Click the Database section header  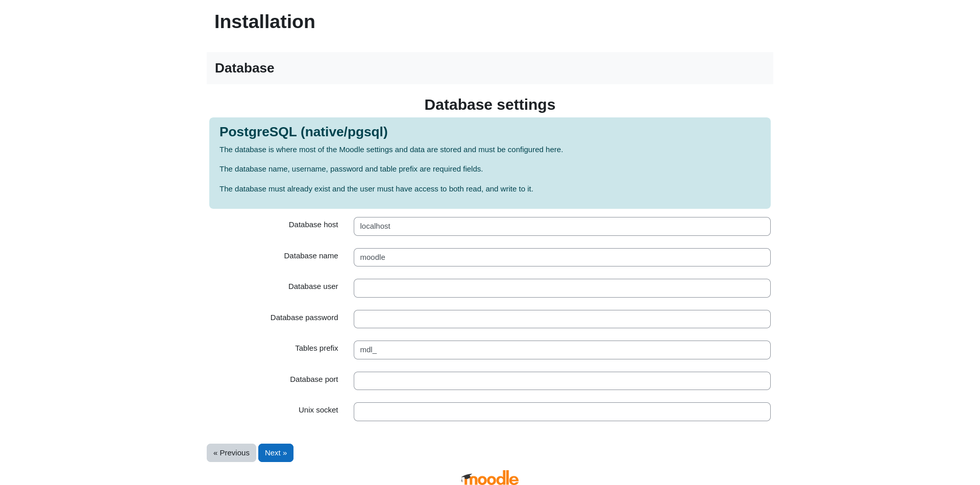tap(244, 68)
